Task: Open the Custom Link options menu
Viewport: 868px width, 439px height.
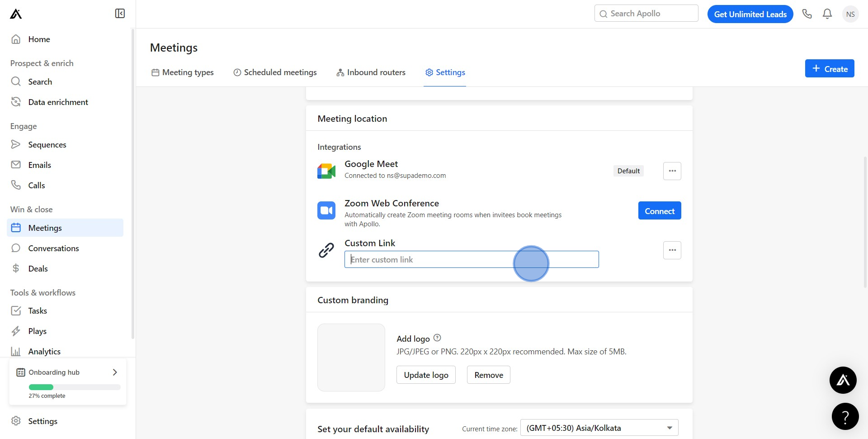Action: (672, 250)
